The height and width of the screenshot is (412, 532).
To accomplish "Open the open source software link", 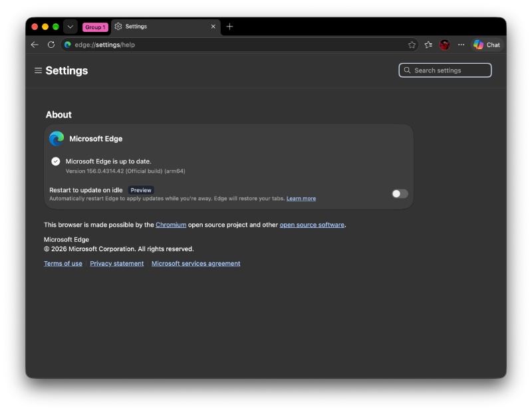I will coord(312,225).
